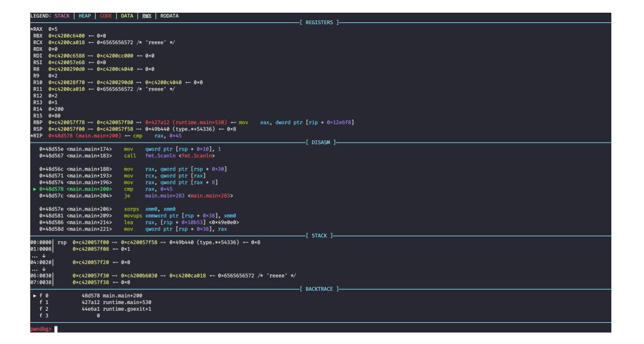Image resolution: width=644 pixels, height=344 pixels.
Task: Click the stack entry 06:0030
Action: 163,276
